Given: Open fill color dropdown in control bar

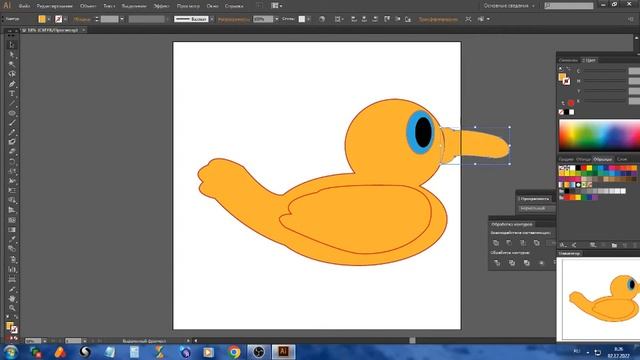Looking at the screenshot, I should coord(49,19).
